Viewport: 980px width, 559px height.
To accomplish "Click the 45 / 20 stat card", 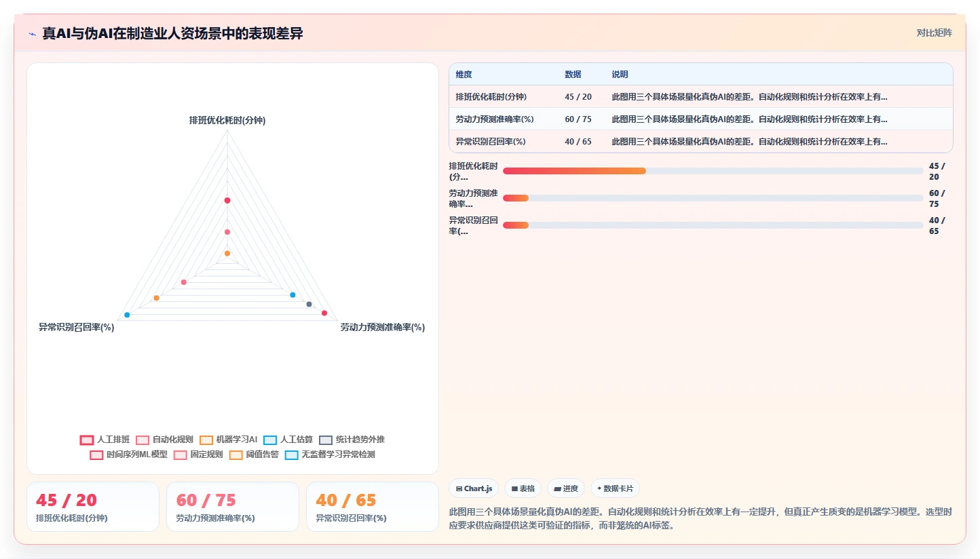I will coord(93,507).
